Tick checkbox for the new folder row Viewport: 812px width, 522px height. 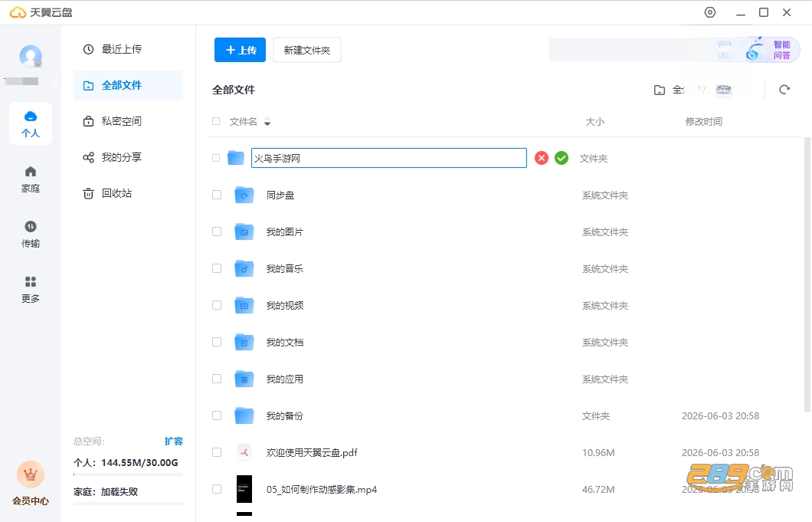point(216,158)
